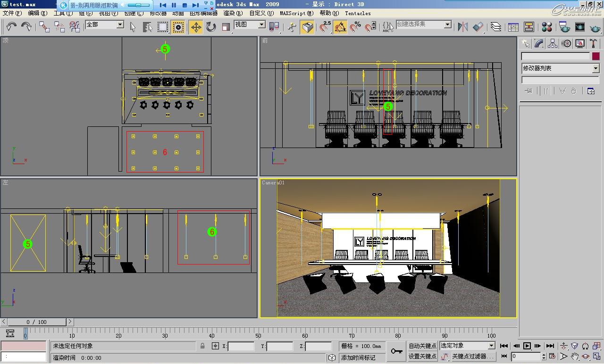
Task: Click Edit Named Selection Sets icon
Action: coord(388,27)
